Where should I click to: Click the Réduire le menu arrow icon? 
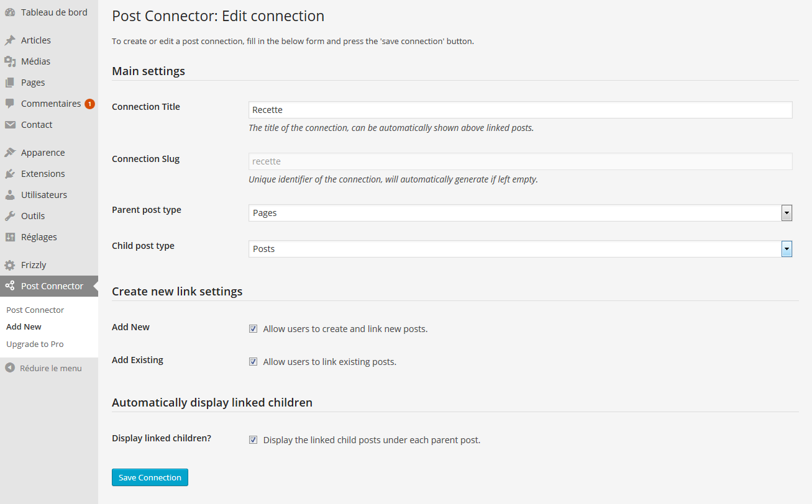coord(10,368)
